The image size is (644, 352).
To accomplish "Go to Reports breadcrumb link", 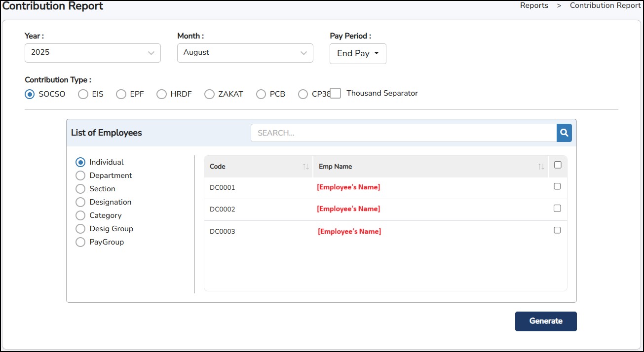I will click(x=534, y=5).
